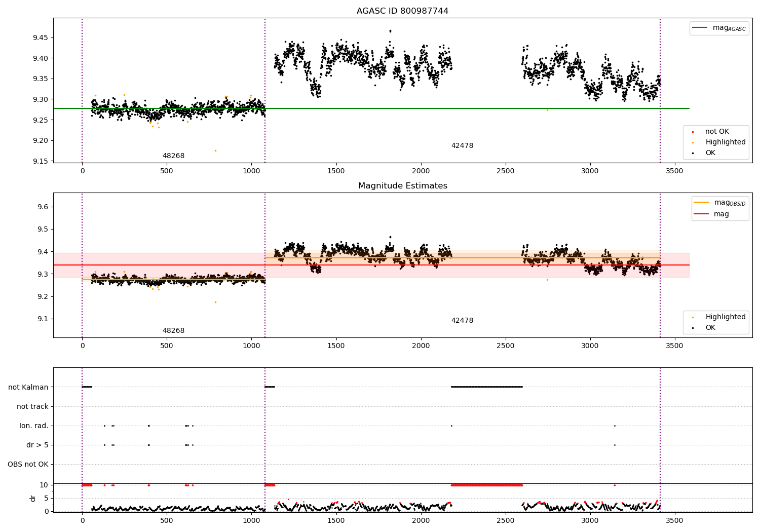
Task: Select the "not OK" legend entry
Action: click(x=717, y=132)
